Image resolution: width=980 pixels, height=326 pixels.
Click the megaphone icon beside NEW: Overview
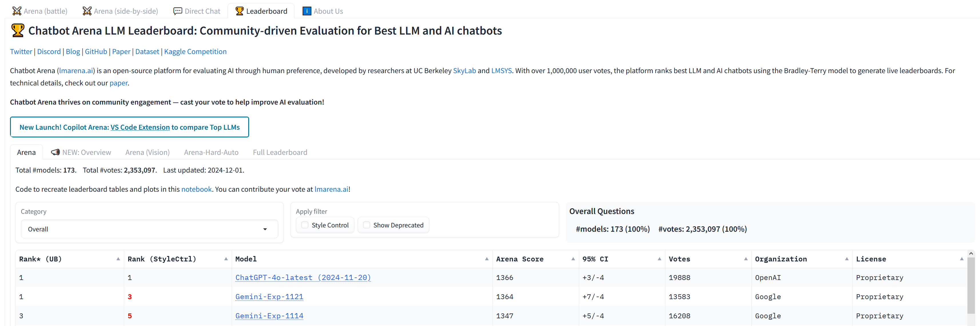[x=55, y=152]
